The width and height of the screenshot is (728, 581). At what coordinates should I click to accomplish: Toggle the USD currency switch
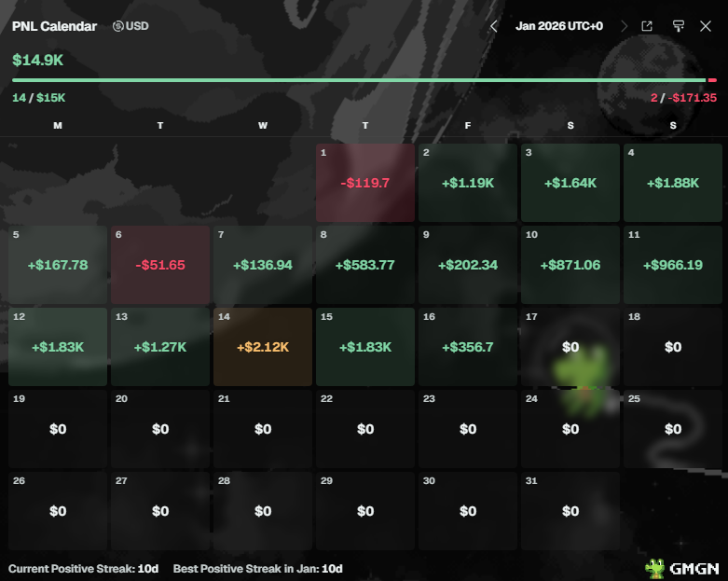pos(130,26)
